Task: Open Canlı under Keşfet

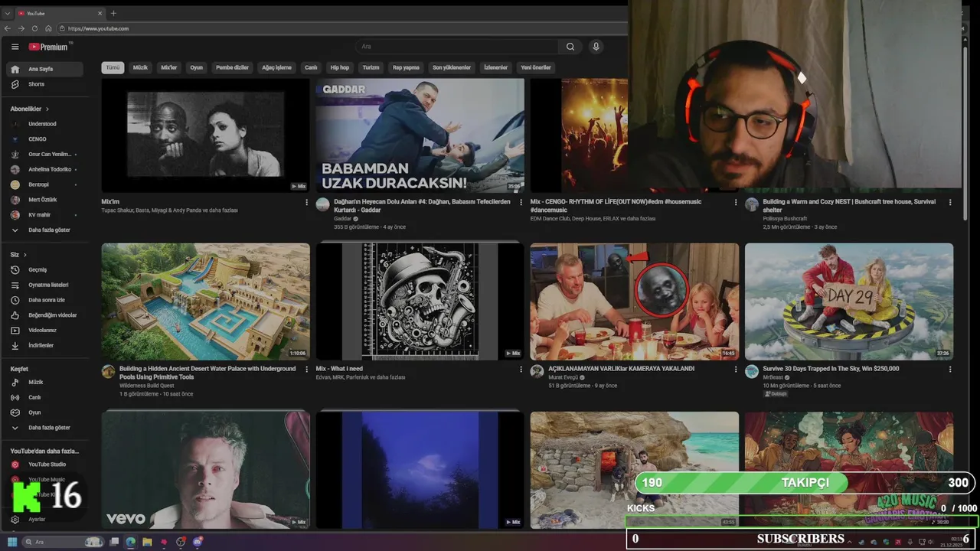Action: click(x=46, y=397)
